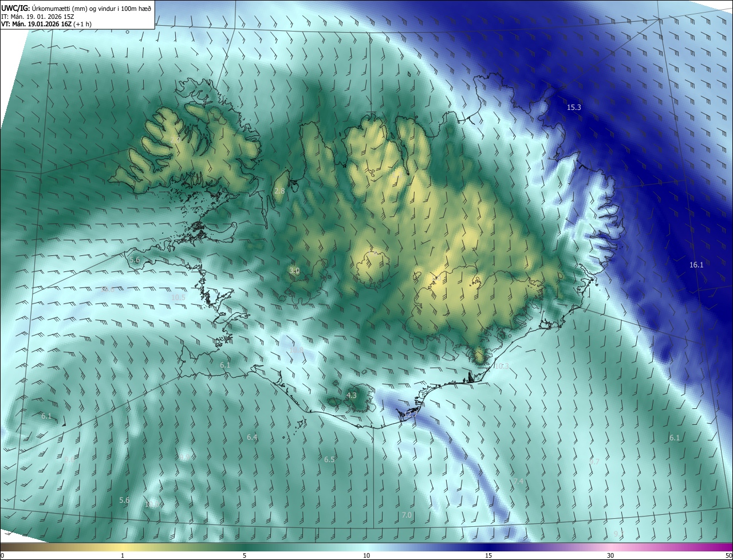733x560 pixels.
Task: Click the 2.8 value label on the map
Action: pos(279,191)
